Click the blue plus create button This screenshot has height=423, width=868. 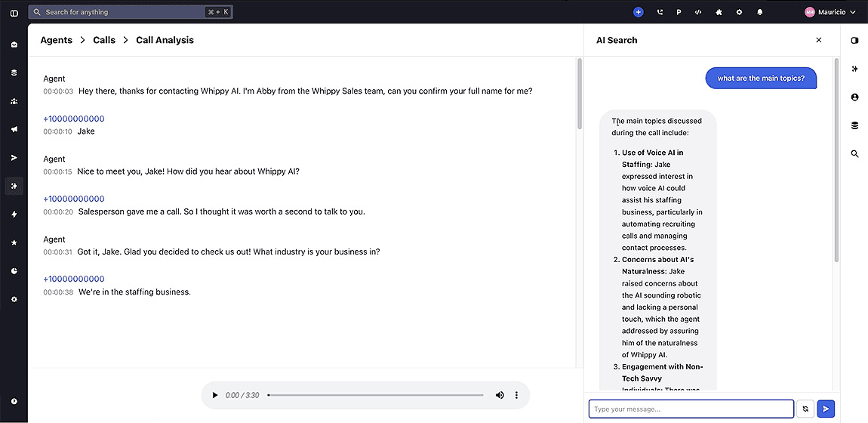(639, 12)
